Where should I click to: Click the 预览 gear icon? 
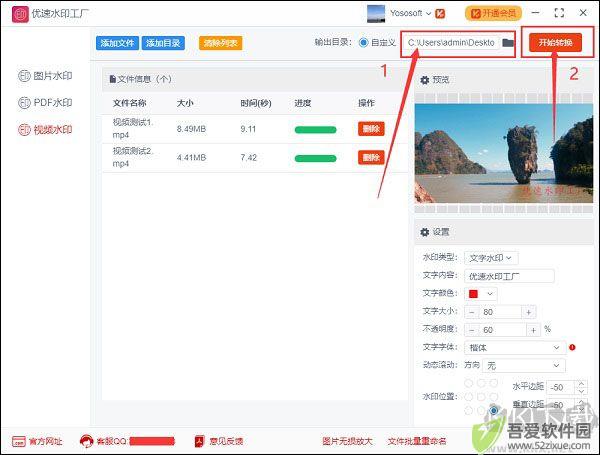tap(424, 80)
